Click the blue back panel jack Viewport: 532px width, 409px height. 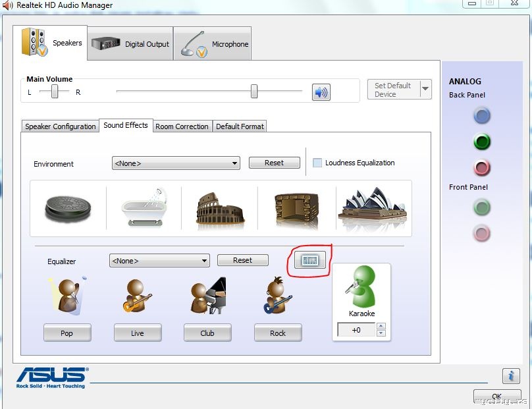point(482,115)
